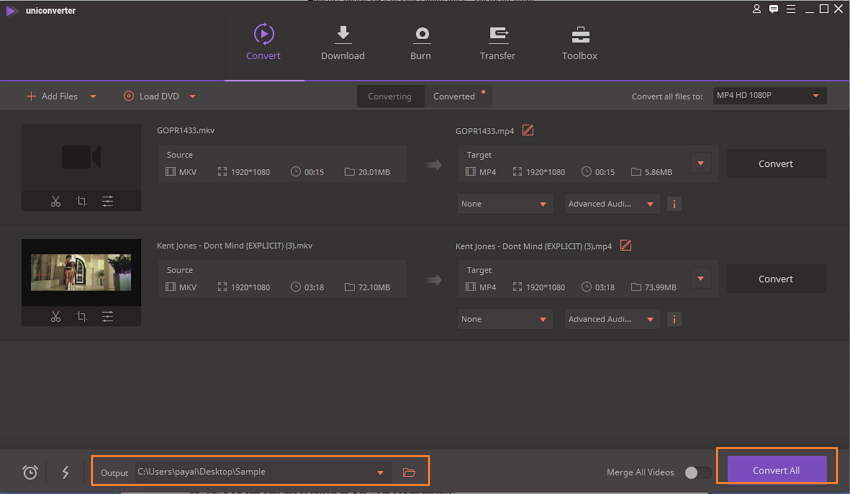Open Advanced Audio dropdown for GOPR1433

[x=612, y=204]
